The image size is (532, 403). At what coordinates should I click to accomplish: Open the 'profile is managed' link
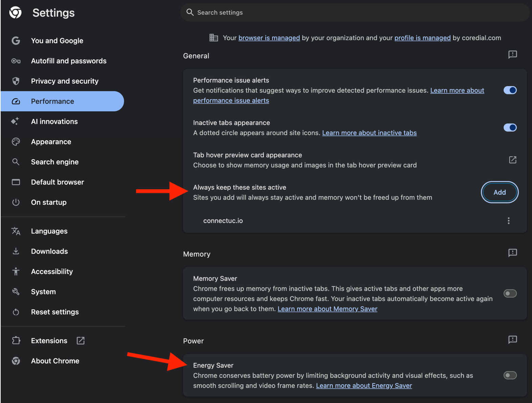(422, 38)
